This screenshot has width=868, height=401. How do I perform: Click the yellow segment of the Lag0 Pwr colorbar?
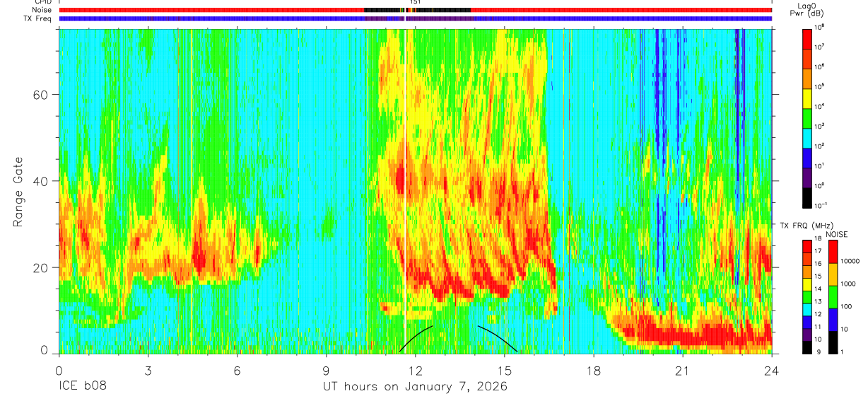tap(807, 98)
